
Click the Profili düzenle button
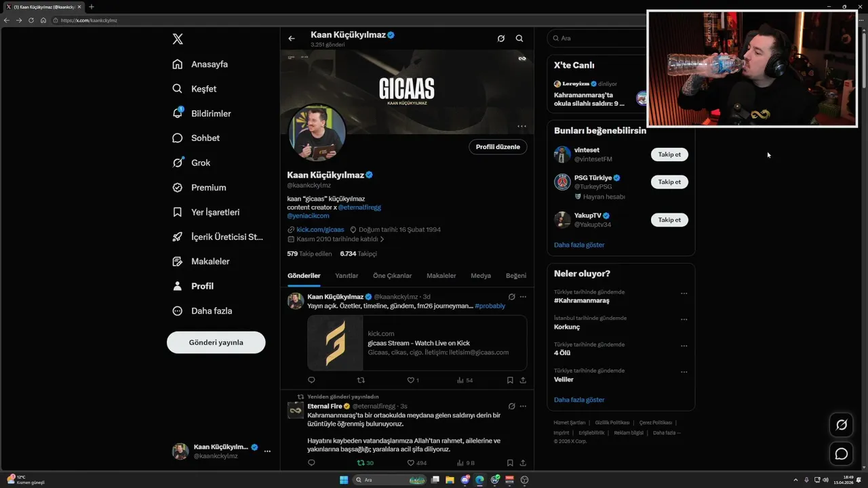click(x=498, y=147)
